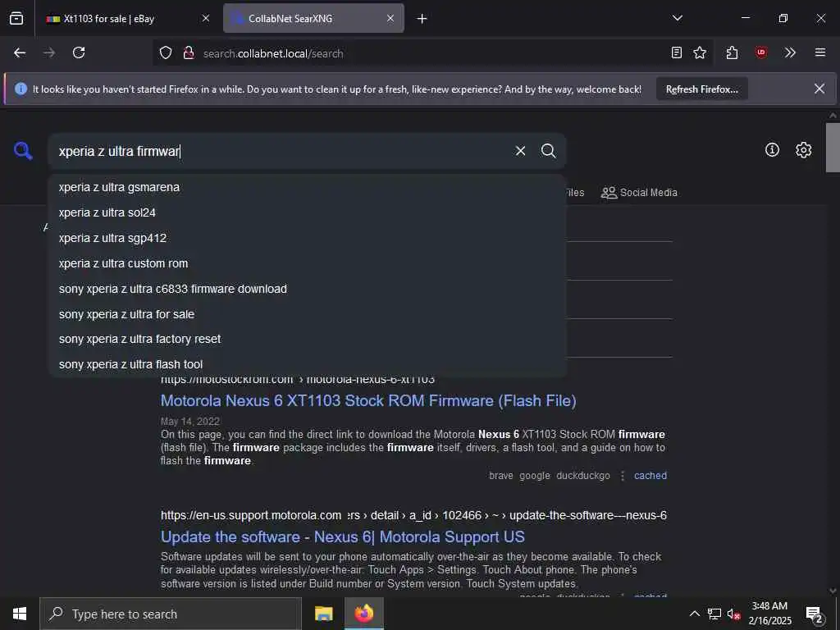Click the Refresh Firefox button
This screenshot has width=840, height=630.
click(702, 89)
